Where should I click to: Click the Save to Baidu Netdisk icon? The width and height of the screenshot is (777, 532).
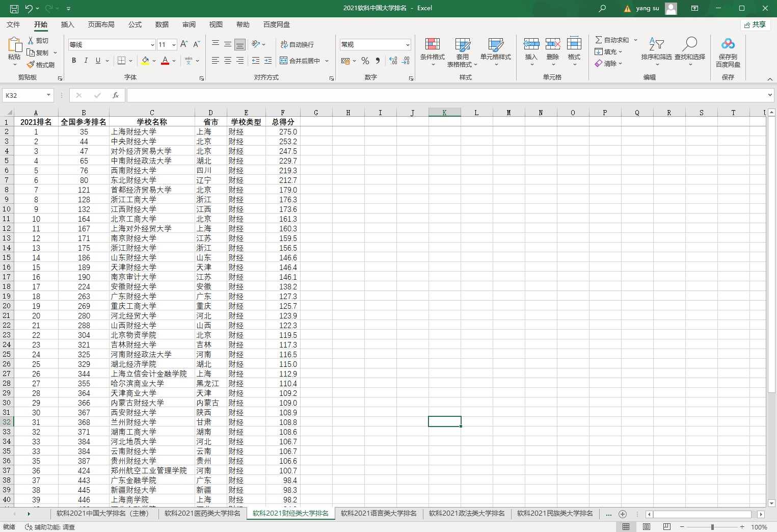pyautogui.click(x=728, y=45)
